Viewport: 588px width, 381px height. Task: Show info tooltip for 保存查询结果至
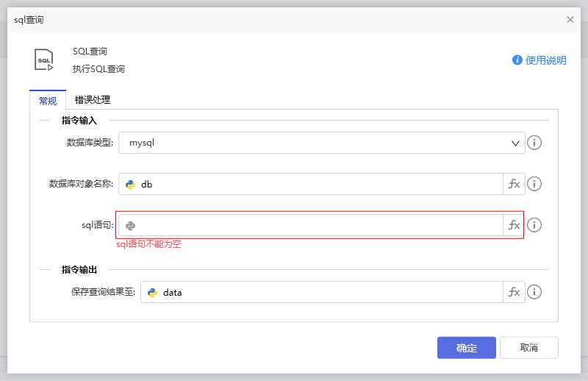[x=534, y=292]
